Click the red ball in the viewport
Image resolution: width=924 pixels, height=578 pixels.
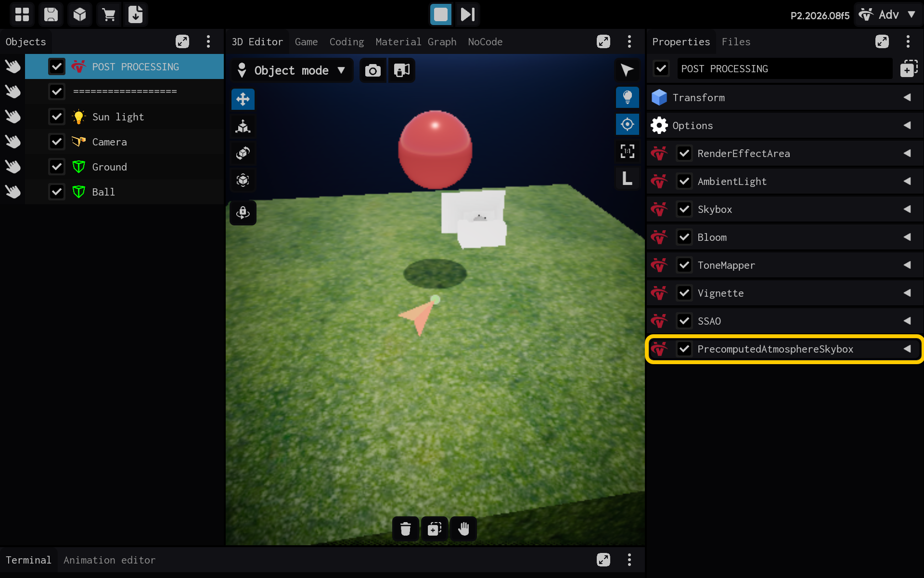click(x=435, y=149)
